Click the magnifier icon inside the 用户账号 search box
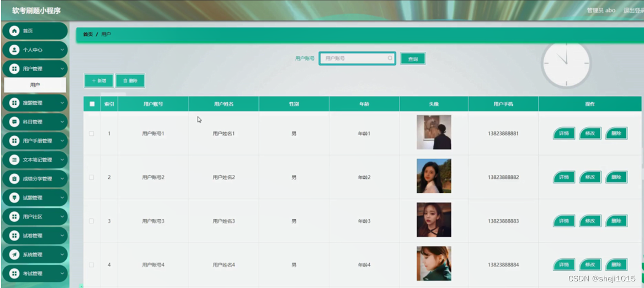The height and width of the screenshot is (288, 644). 390,58
